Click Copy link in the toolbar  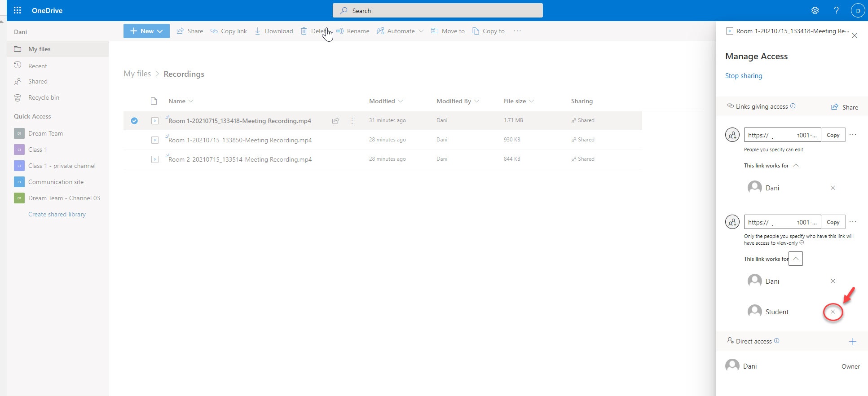tap(229, 31)
